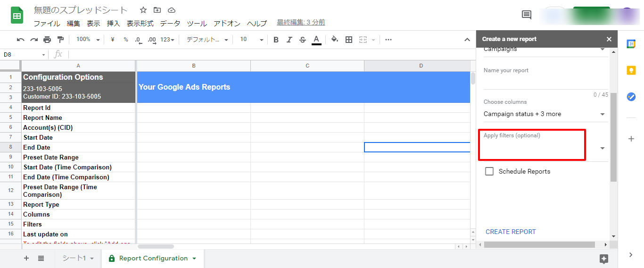Open the Name box dropdown arrow
This screenshot has width=644, height=268.
pyautogui.click(x=43, y=55)
